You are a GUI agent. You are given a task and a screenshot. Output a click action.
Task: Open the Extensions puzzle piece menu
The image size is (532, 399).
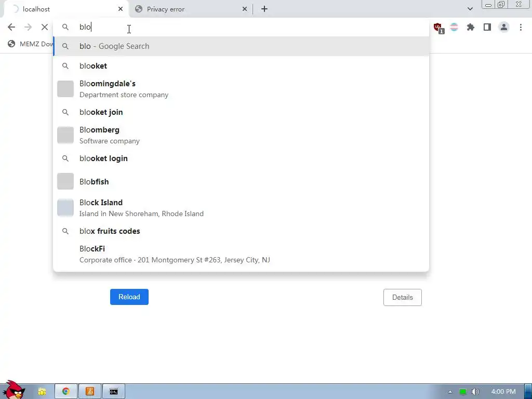pyautogui.click(x=471, y=27)
